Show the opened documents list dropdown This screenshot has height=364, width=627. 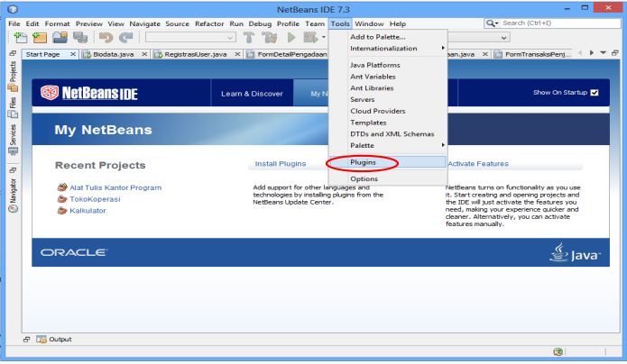click(x=603, y=53)
